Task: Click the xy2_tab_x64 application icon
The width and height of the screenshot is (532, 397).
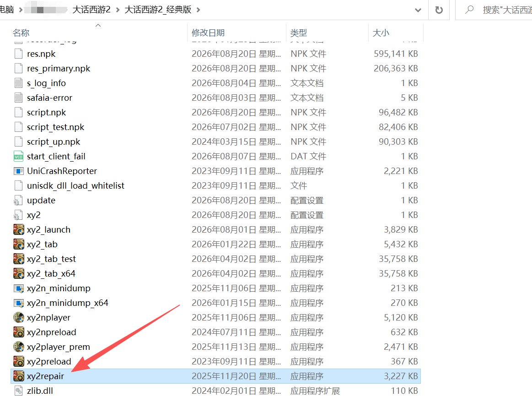Action: 19,273
